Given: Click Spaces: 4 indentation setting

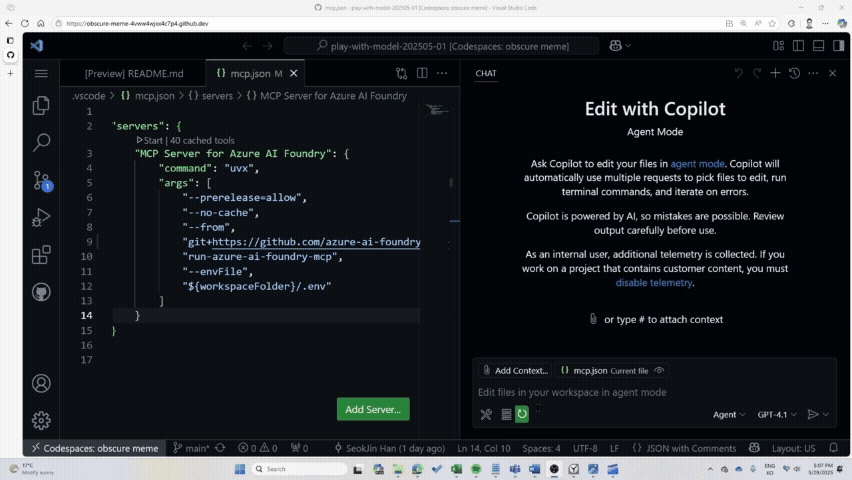Looking at the screenshot, I should [x=541, y=448].
